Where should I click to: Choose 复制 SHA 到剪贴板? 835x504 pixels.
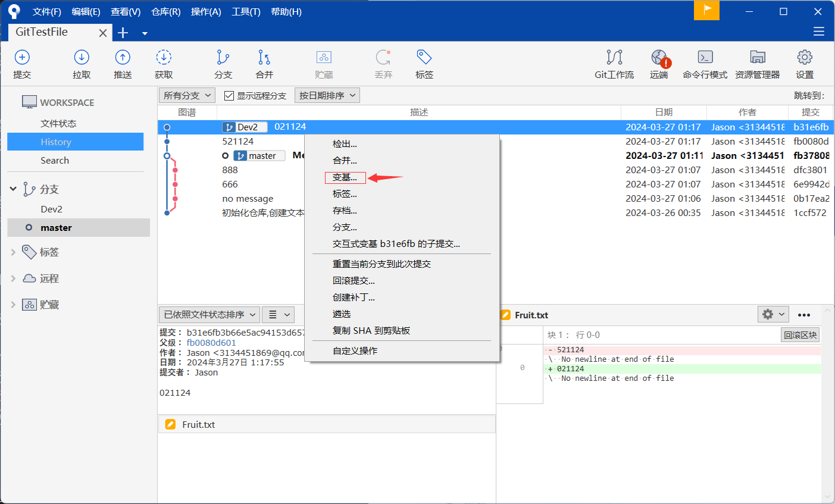coord(371,331)
